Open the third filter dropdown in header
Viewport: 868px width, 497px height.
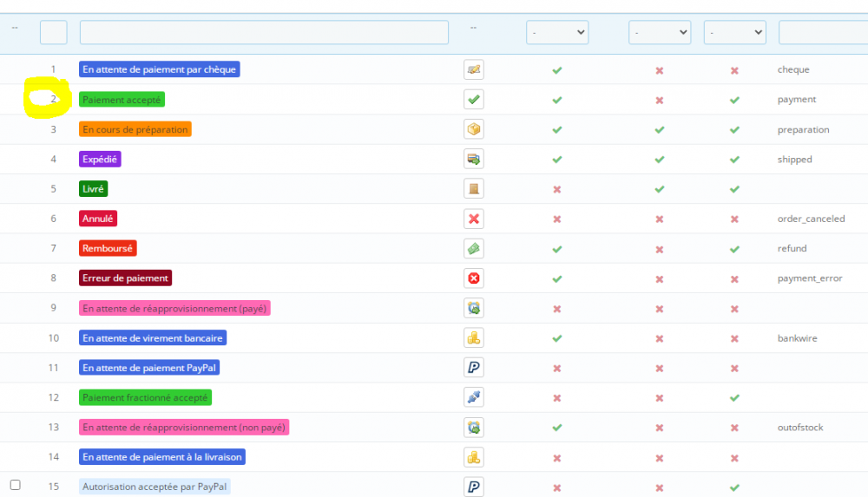734,32
